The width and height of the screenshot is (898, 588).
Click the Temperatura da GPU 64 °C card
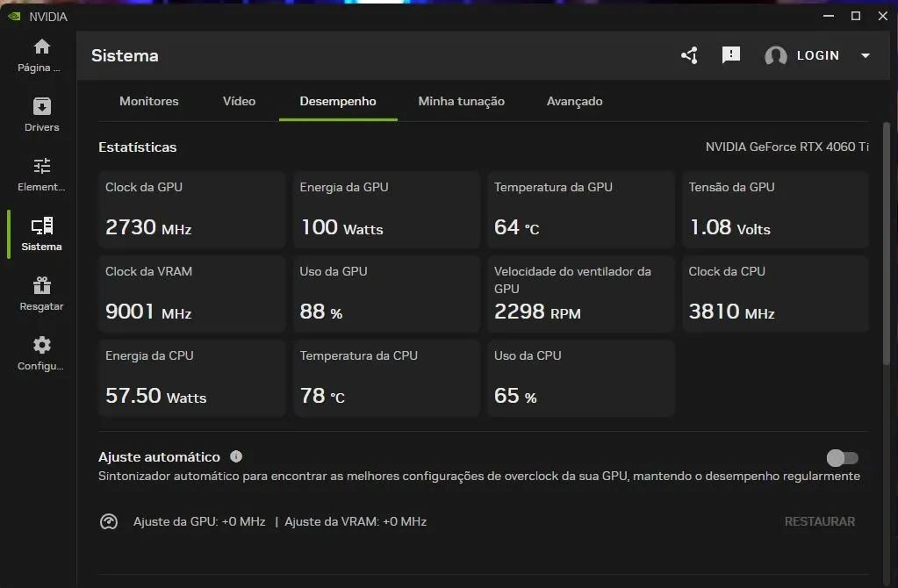point(581,210)
